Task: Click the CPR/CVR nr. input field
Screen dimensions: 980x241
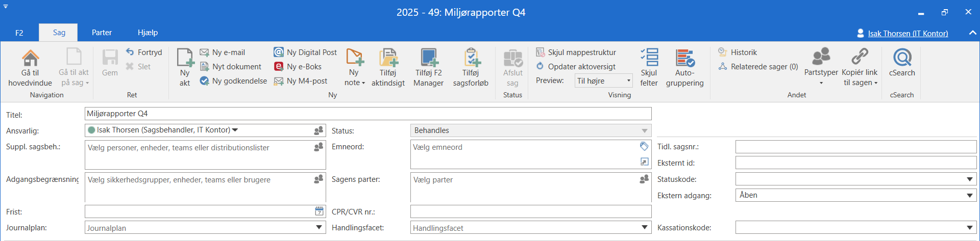Action: (531, 211)
